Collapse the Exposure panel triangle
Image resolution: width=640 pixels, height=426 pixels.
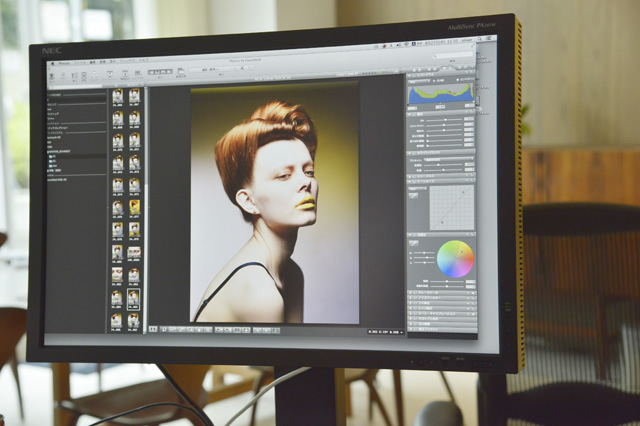click(409, 115)
